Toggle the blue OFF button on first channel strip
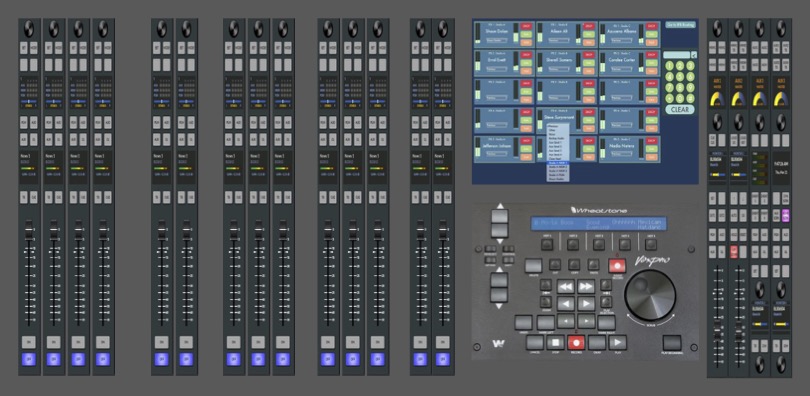 [x=29, y=359]
